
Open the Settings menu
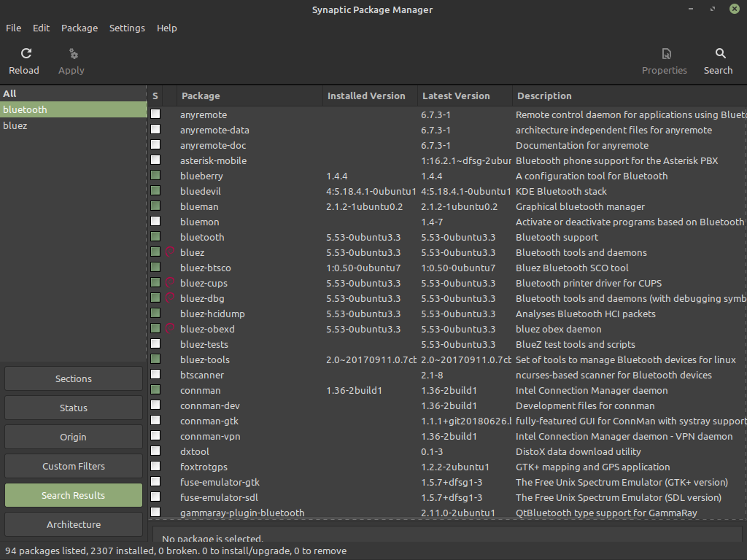pyautogui.click(x=127, y=28)
